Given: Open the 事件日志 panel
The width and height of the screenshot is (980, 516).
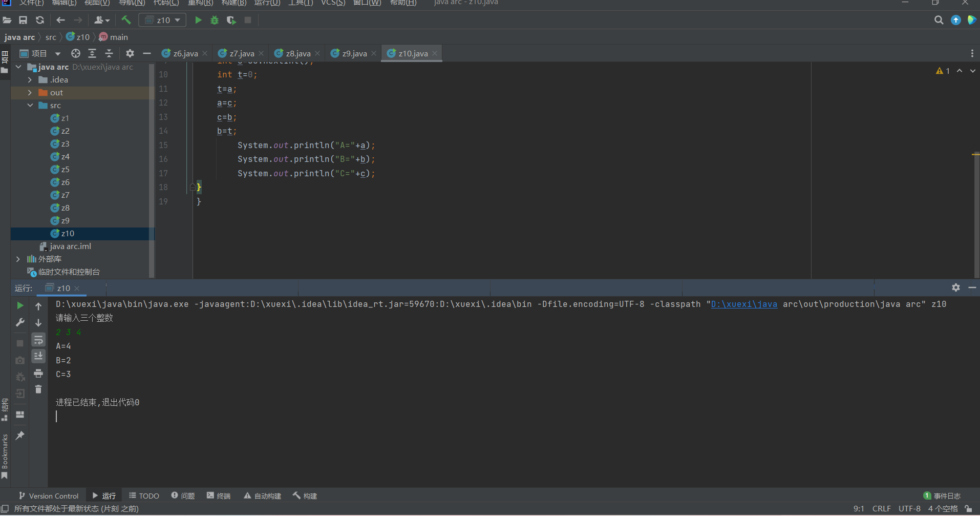Looking at the screenshot, I should point(942,496).
